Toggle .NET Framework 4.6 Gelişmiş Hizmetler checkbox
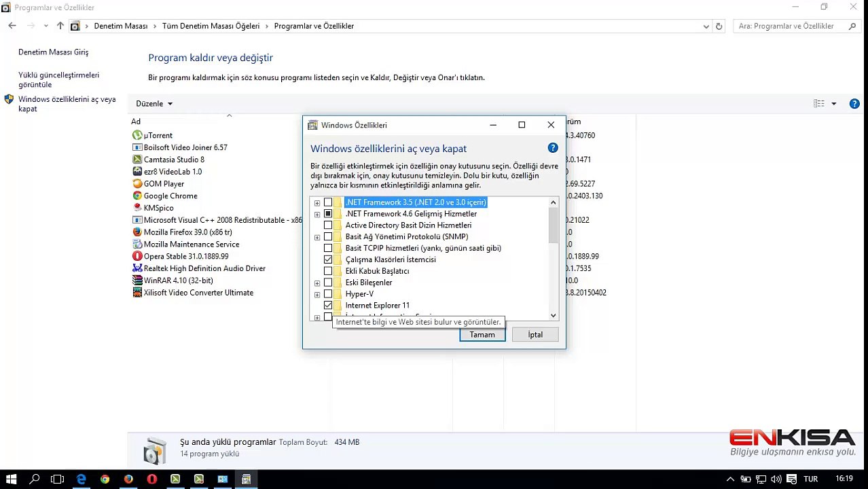This screenshot has height=489, width=868. pos(328,214)
